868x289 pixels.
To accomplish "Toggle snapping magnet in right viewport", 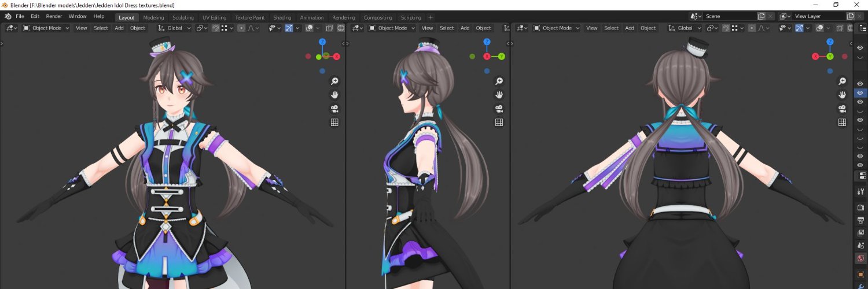I will point(726,28).
